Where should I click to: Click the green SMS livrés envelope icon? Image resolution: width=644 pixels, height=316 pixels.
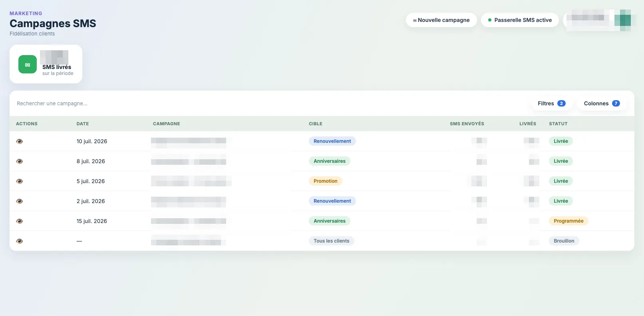(x=28, y=64)
